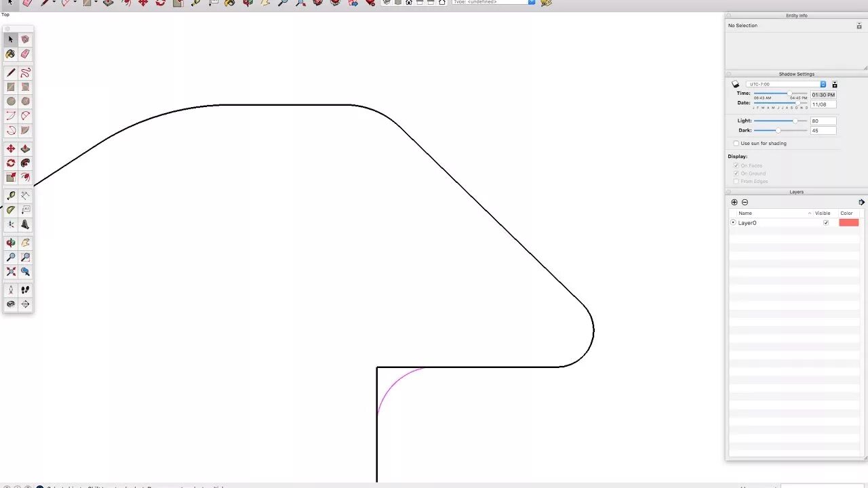This screenshot has width=868, height=488.
Task: Pick the Follow Me tool
Action: 25,163
